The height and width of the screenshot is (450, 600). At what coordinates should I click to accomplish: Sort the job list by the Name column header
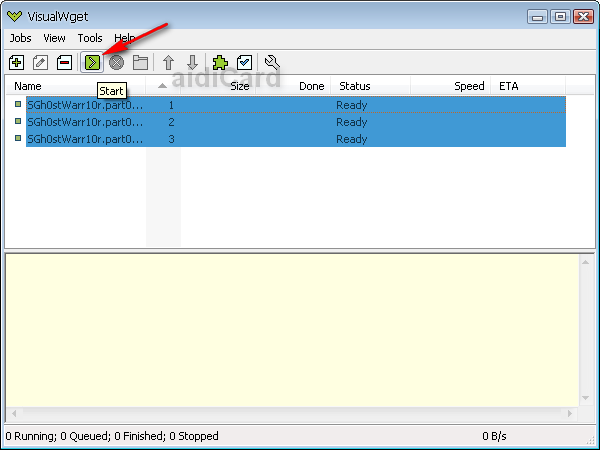(76, 86)
